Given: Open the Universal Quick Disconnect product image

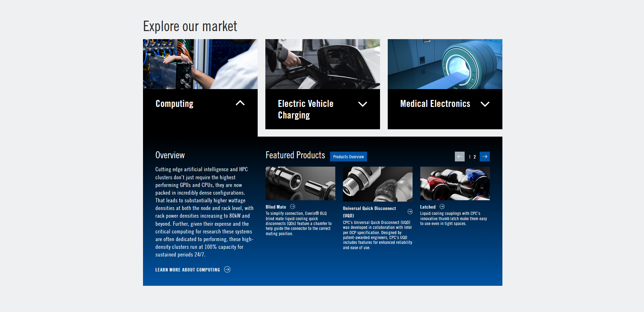Looking at the screenshot, I should (378, 184).
